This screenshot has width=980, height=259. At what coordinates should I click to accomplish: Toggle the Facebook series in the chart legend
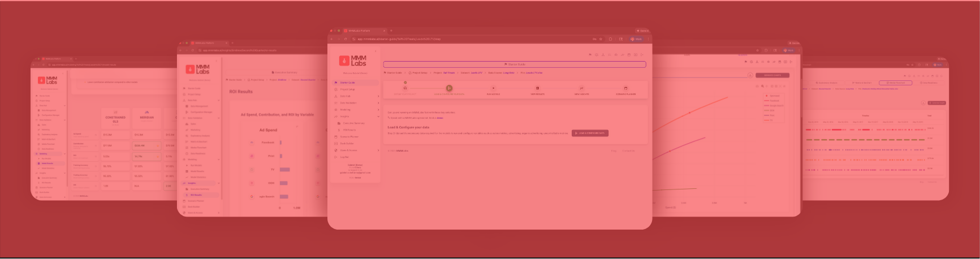774,101
